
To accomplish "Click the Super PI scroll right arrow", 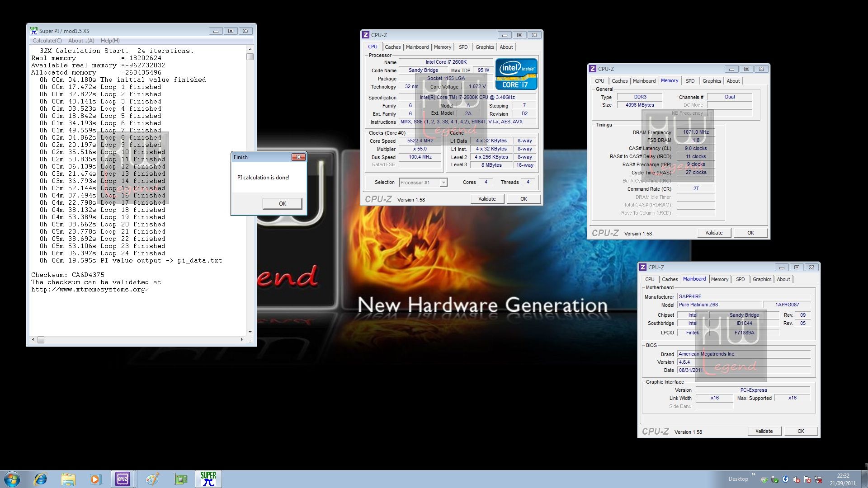I will tap(242, 339).
